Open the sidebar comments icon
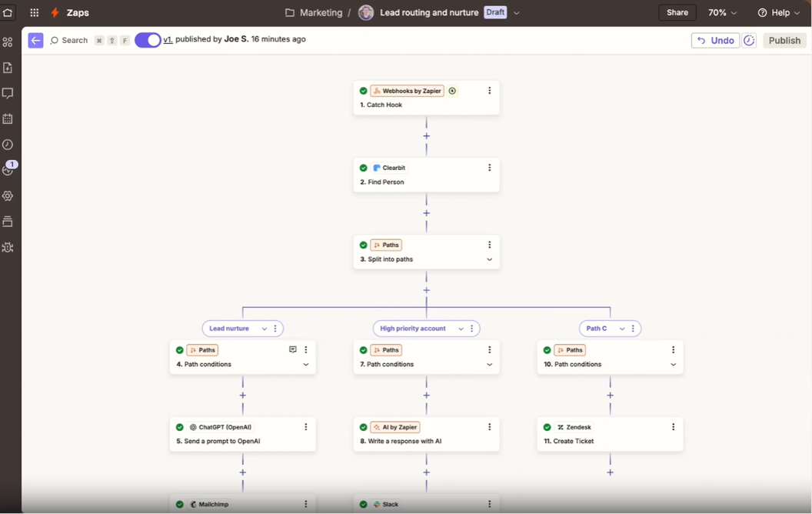812x514 pixels. pyautogui.click(x=8, y=93)
